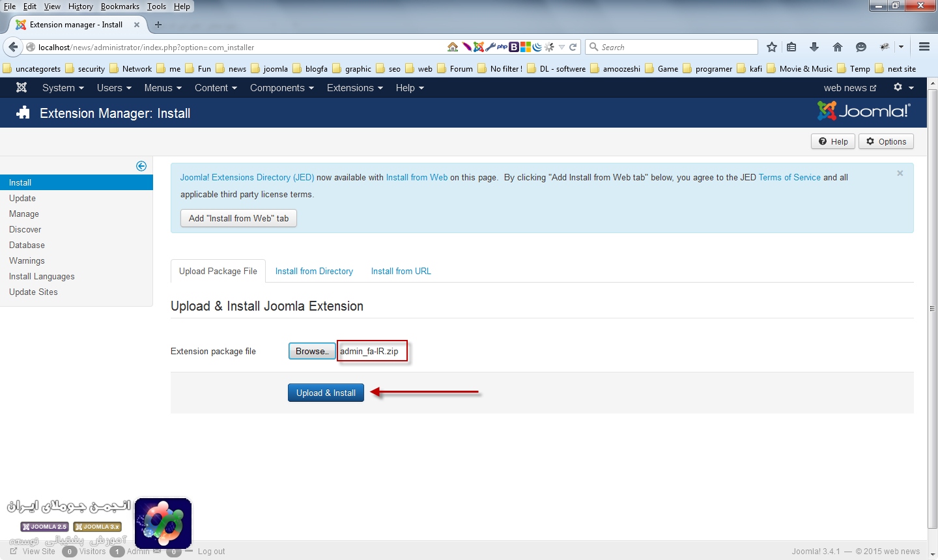
Task: Select Install Languages in the sidebar
Action: click(42, 277)
